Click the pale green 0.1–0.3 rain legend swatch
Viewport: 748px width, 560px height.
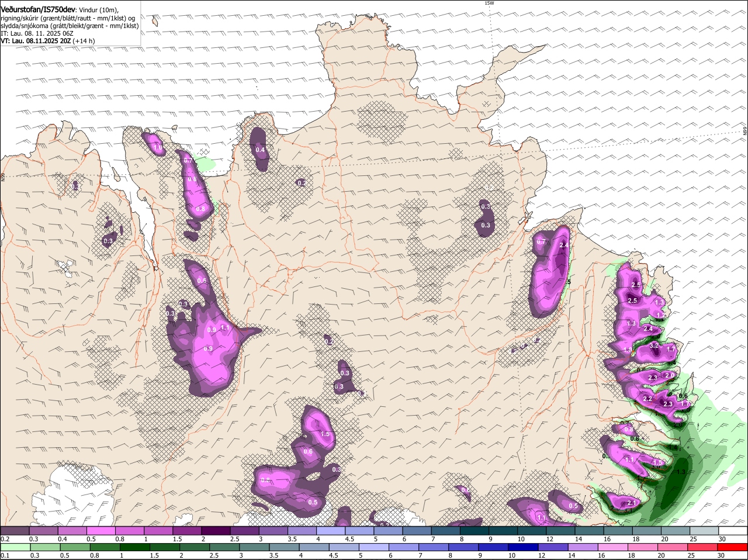click(16, 547)
